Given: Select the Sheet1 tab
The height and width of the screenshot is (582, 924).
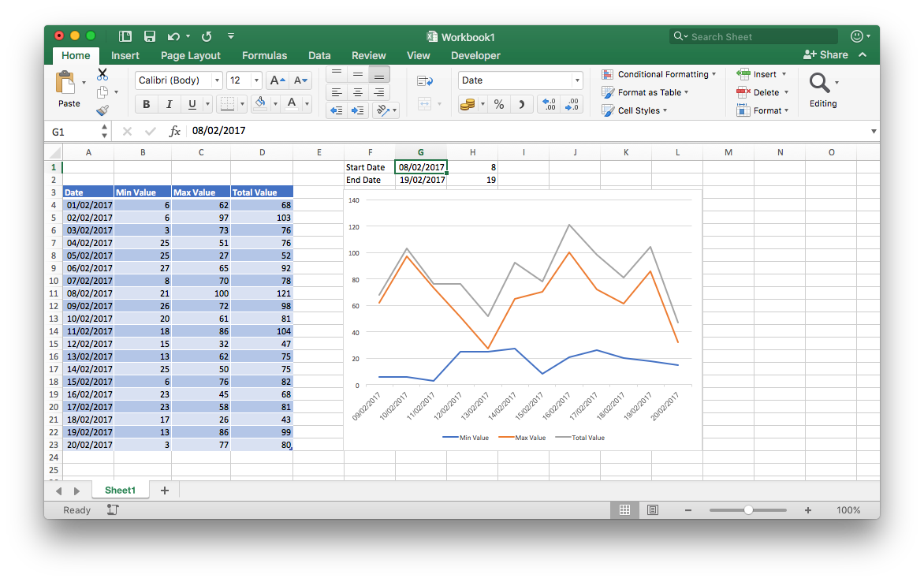Looking at the screenshot, I should 120,490.
